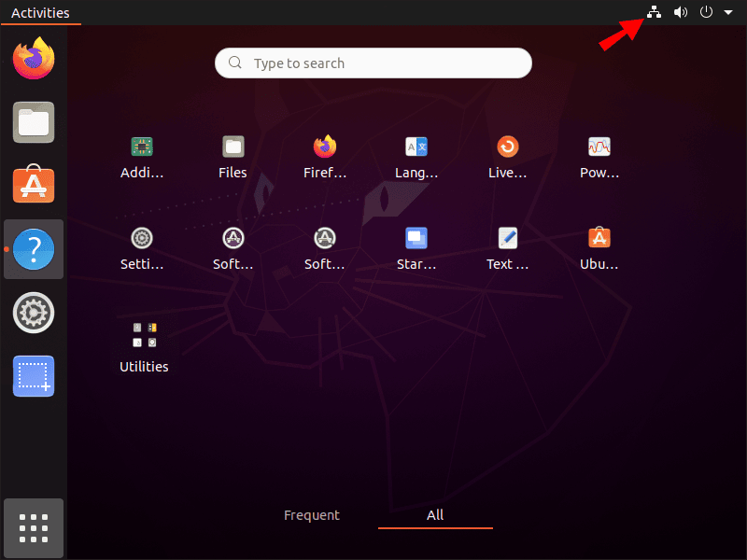Launch Language Support application

(x=416, y=147)
